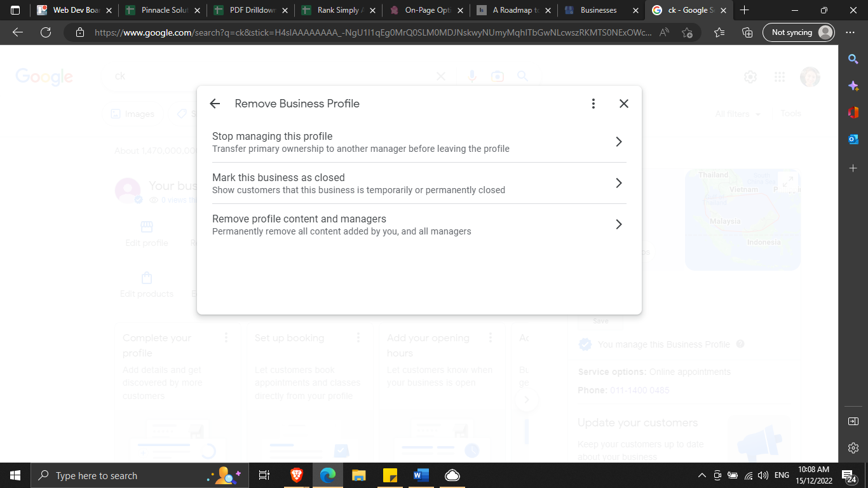The image size is (868, 488).
Task: Click the browser back navigation arrow
Action: click(18, 32)
